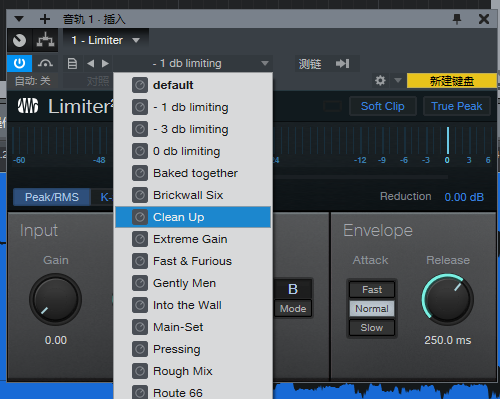Select the 'Brickwall Six' preset
The image size is (500, 399).
coord(193,195)
